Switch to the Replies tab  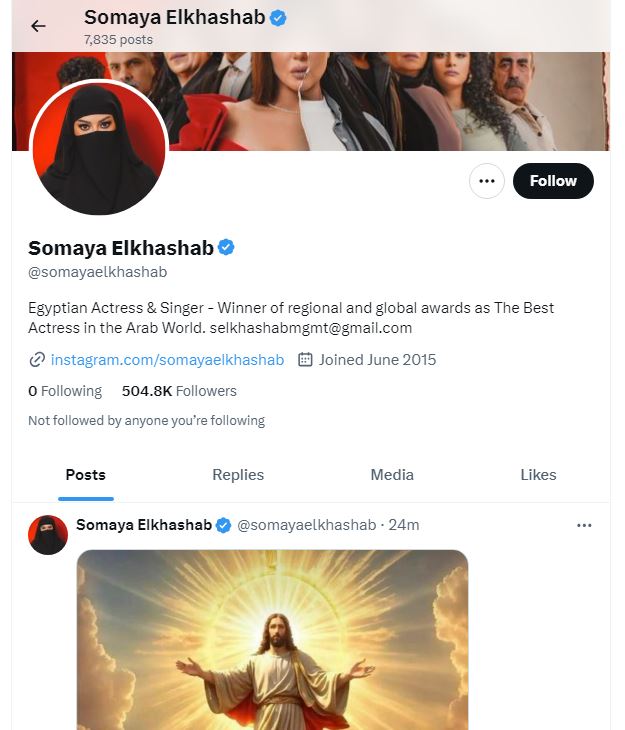click(238, 475)
